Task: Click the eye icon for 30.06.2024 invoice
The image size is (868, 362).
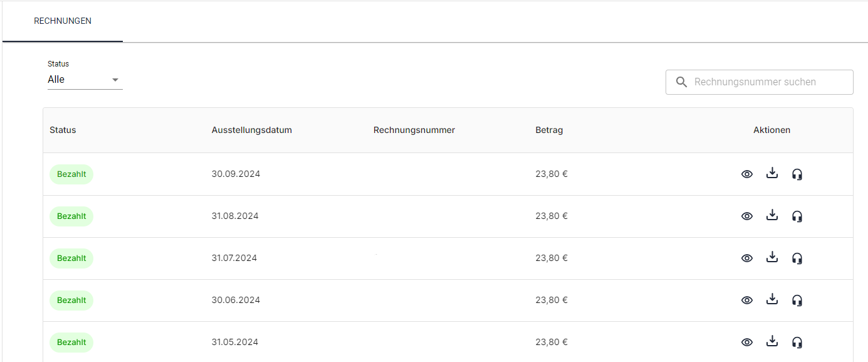Action: 746,301
